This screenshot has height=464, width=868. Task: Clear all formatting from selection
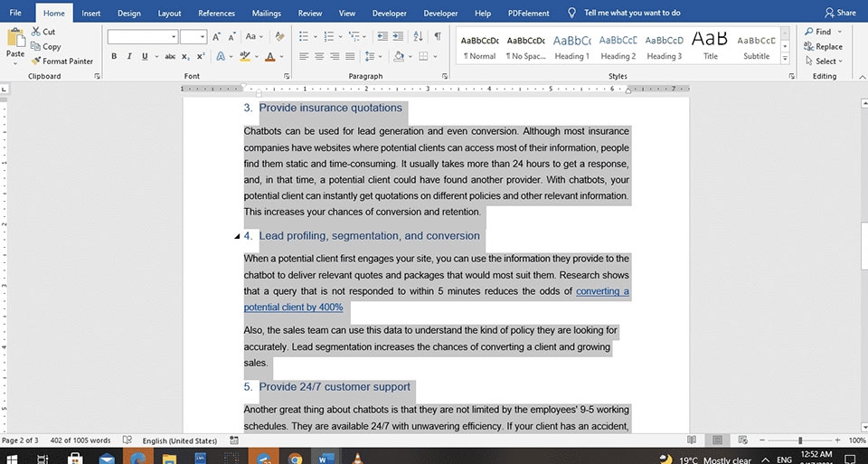tap(280, 36)
